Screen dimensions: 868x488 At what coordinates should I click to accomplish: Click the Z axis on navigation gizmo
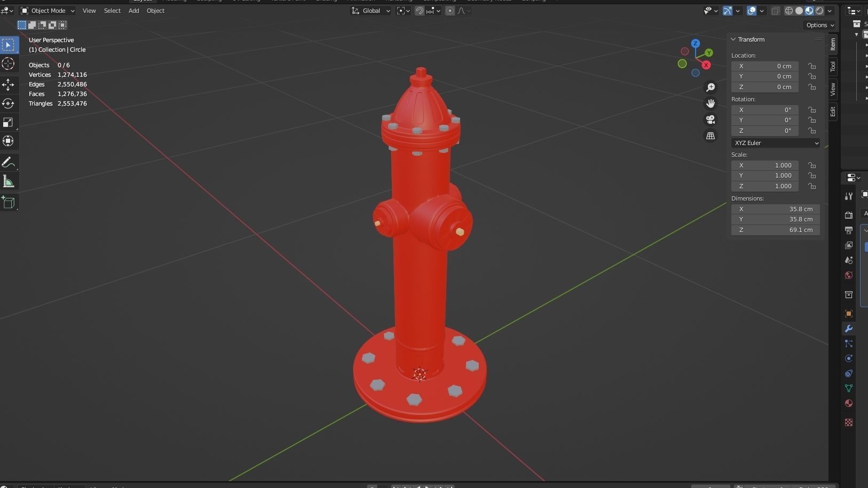696,43
